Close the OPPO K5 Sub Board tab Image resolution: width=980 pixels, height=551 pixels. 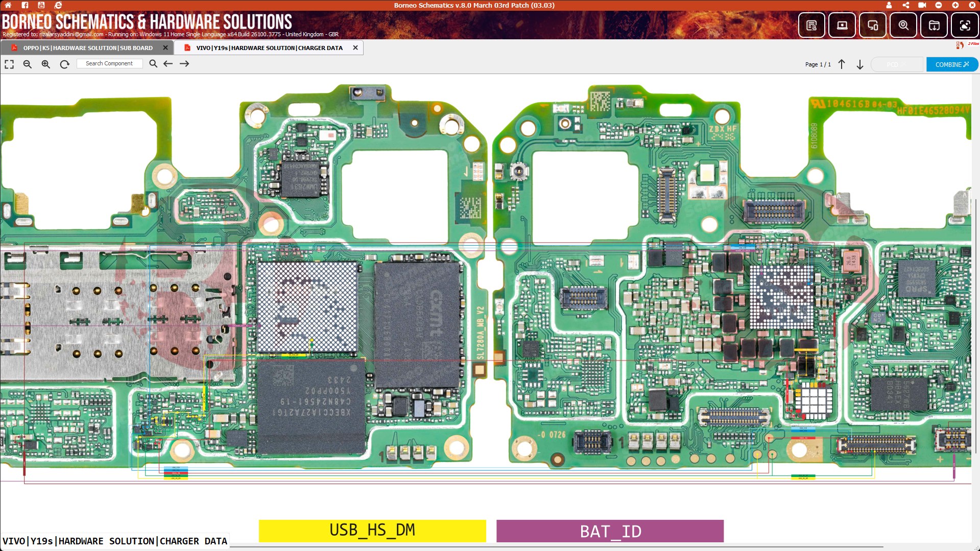tap(165, 48)
